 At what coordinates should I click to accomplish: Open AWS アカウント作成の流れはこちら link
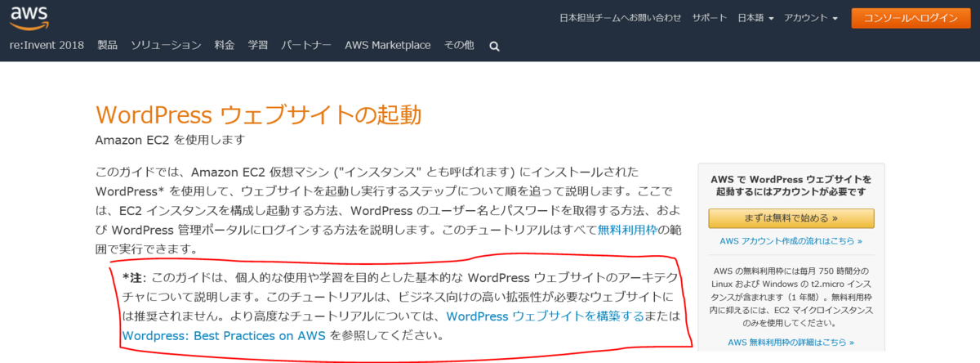click(791, 241)
